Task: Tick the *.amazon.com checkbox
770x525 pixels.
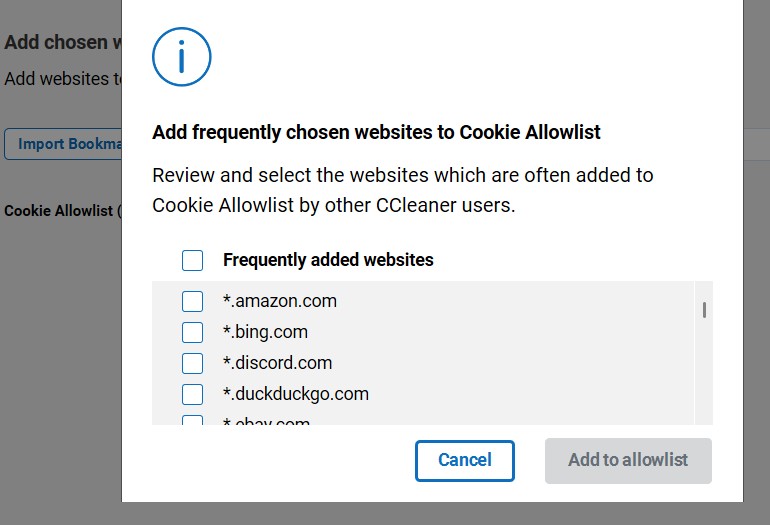Action: [192, 301]
